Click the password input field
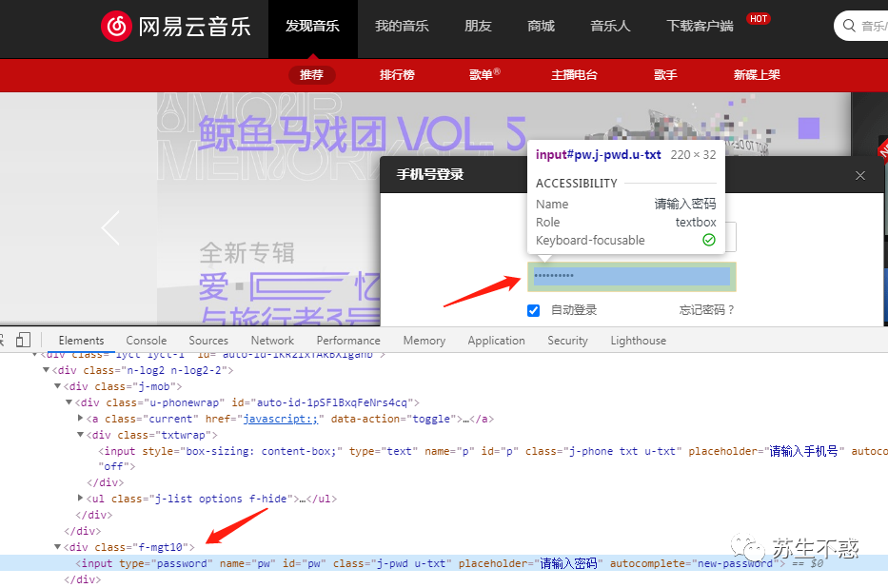 631,276
